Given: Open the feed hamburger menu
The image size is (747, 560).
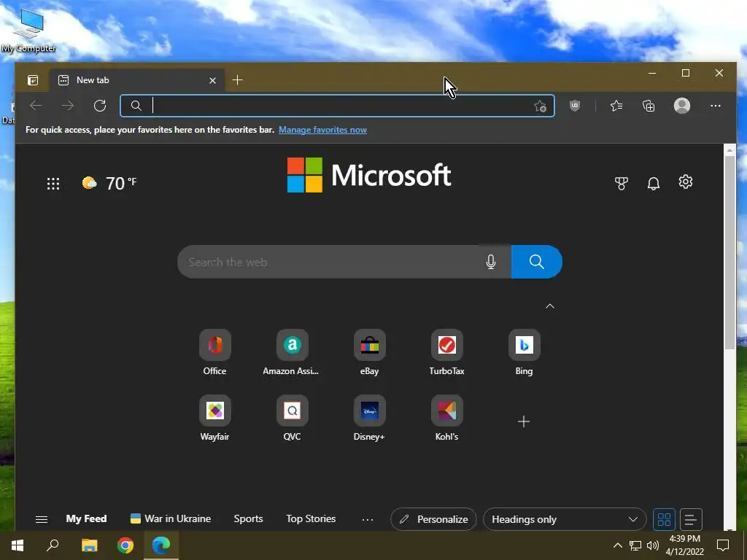Looking at the screenshot, I should [42, 519].
